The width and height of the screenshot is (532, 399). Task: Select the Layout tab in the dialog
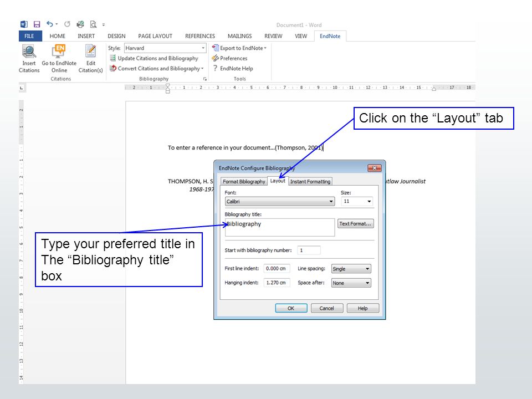tap(278, 181)
